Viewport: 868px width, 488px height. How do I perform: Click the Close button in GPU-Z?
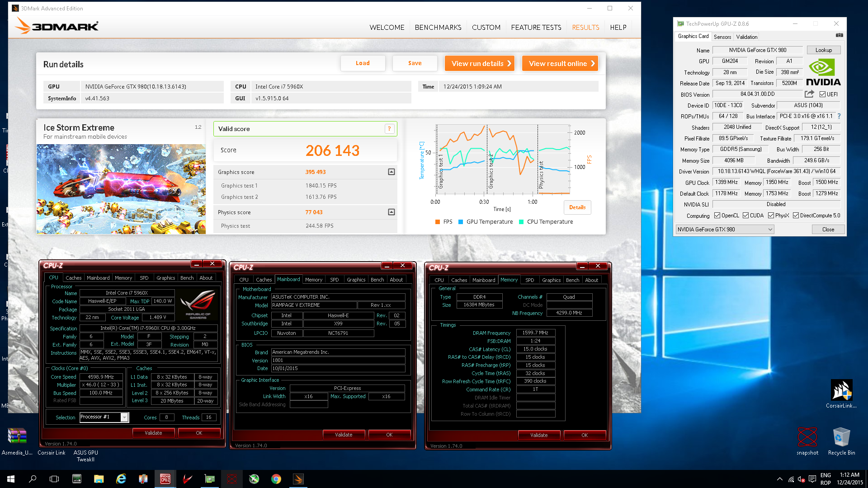(828, 230)
